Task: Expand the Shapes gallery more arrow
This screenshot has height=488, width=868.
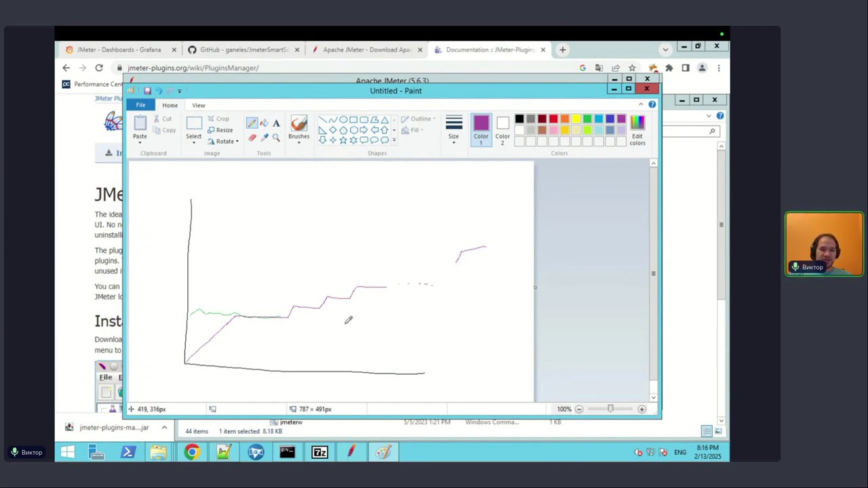Action: (x=394, y=140)
